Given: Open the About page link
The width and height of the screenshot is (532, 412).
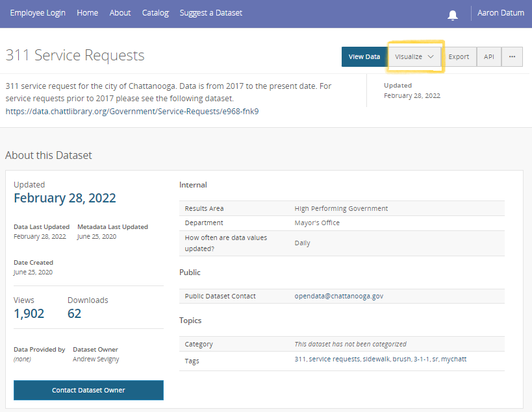Looking at the screenshot, I should (120, 13).
